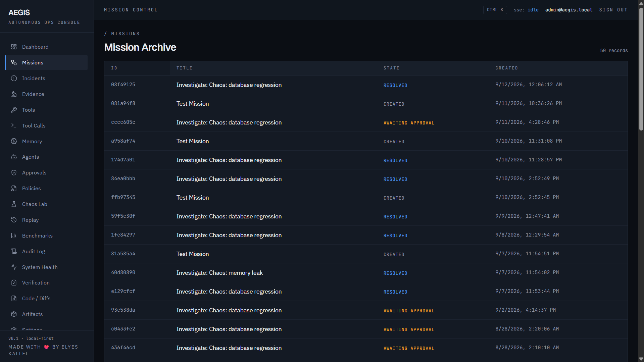The image size is (644, 362).
Task: Click the Replay history icon
Action: tap(14, 220)
